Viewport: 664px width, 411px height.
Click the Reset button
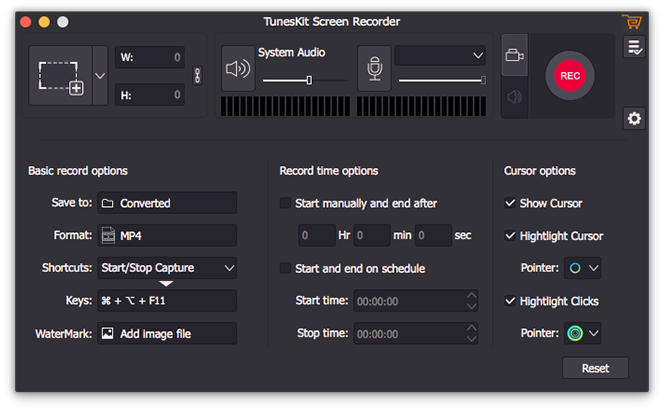tap(595, 368)
